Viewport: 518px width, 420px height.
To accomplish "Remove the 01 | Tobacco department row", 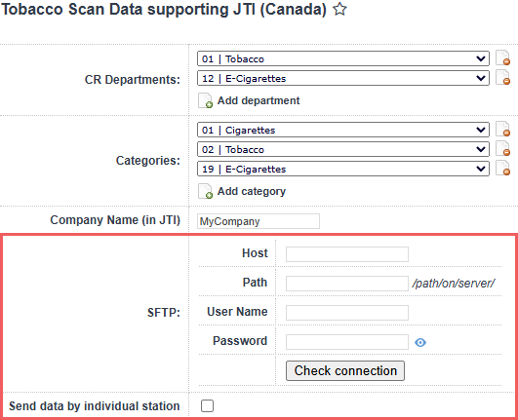I will click(x=502, y=58).
